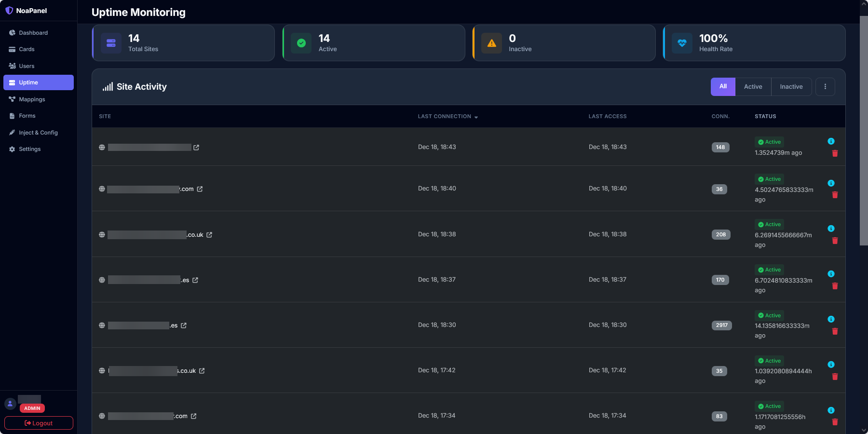Go to Mappings in the sidebar

tap(32, 99)
